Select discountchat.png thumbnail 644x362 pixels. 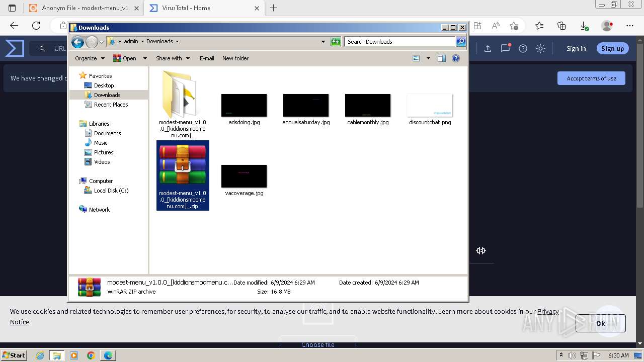coord(430,106)
